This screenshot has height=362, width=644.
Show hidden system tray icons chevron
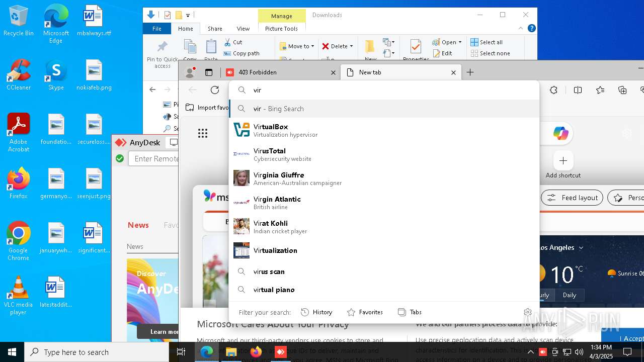point(531,352)
